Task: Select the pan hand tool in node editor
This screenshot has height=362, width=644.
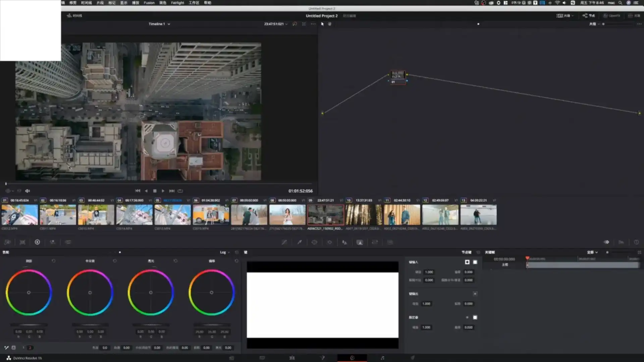Action: point(329,24)
